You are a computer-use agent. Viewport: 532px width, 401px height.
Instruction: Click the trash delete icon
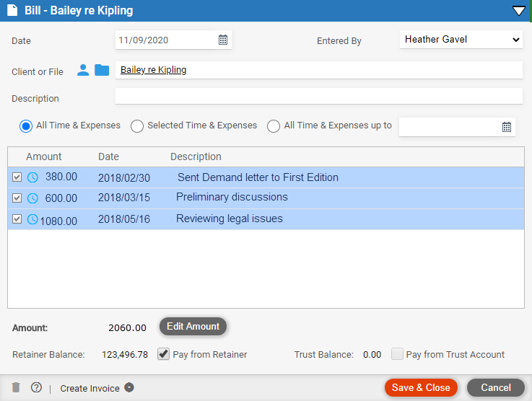click(16, 387)
